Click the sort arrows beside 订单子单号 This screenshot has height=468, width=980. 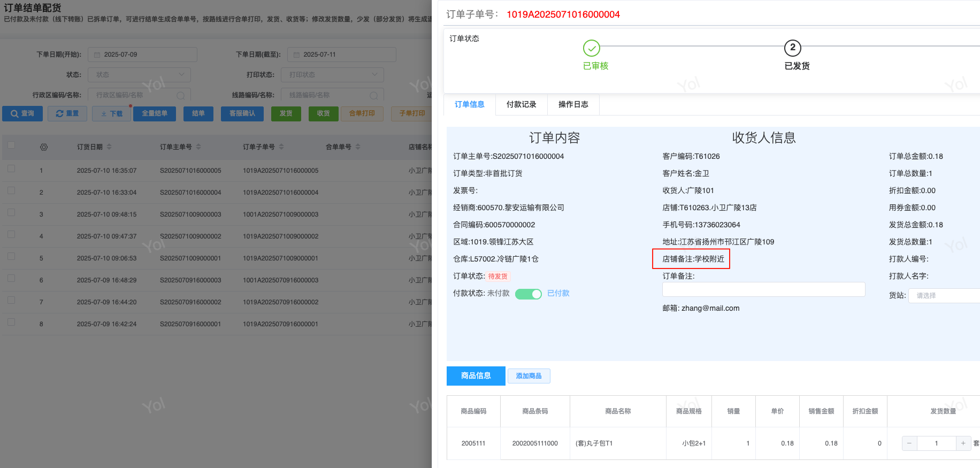point(281,147)
